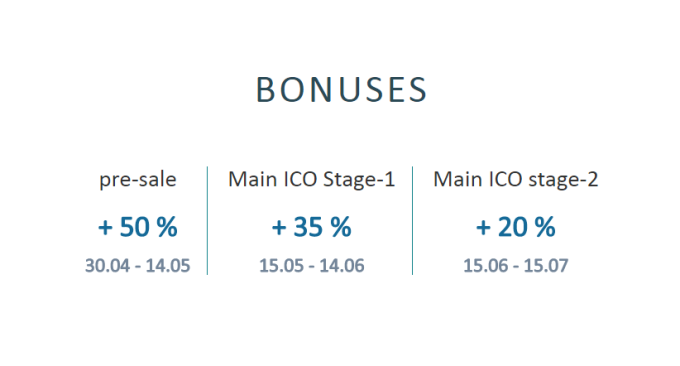680x366 pixels.
Task: Select the pre-sale column label
Action: (x=138, y=180)
